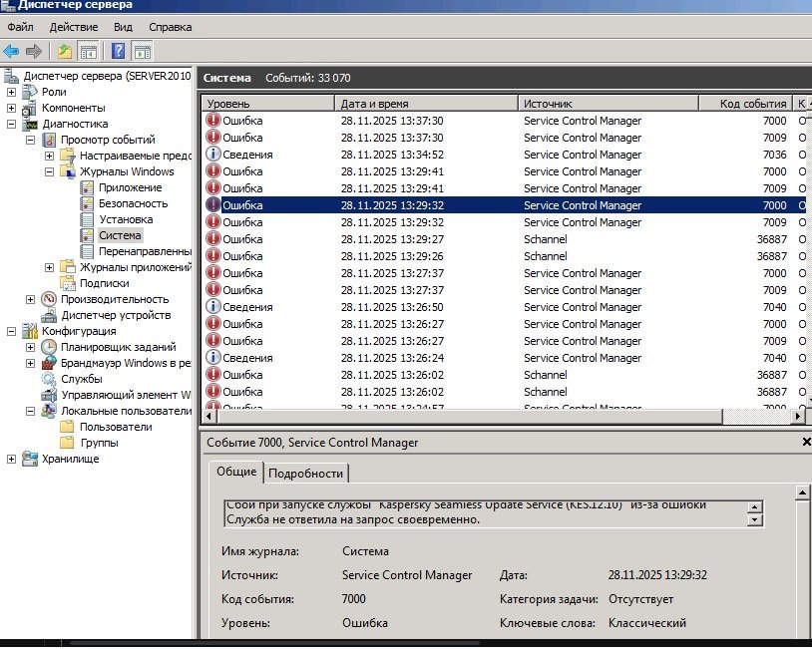Image resolution: width=812 pixels, height=649 pixels.
Task: Click the Up one level folder icon
Action: (65, 51)
